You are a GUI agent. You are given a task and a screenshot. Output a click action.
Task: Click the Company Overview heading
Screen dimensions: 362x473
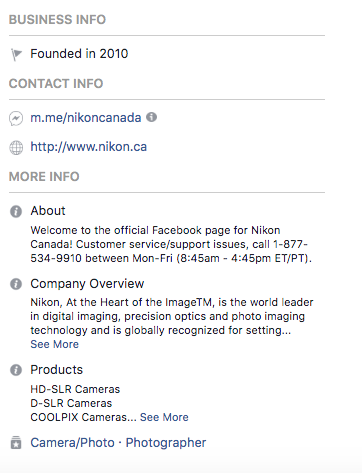[x=87, y=284]
